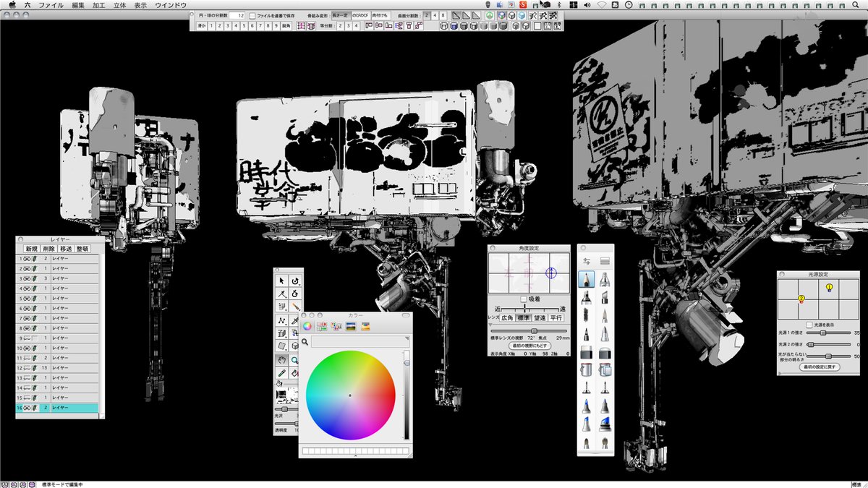Select the eyedropper tool in tool palette
This screenshot has width=868, height=488.
tap(281, 374)
